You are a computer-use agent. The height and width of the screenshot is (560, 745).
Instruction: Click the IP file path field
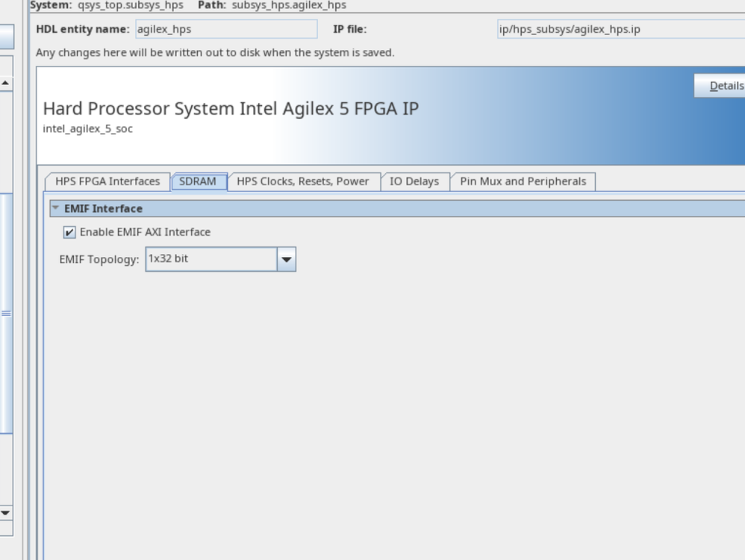[x=620, y=30]
